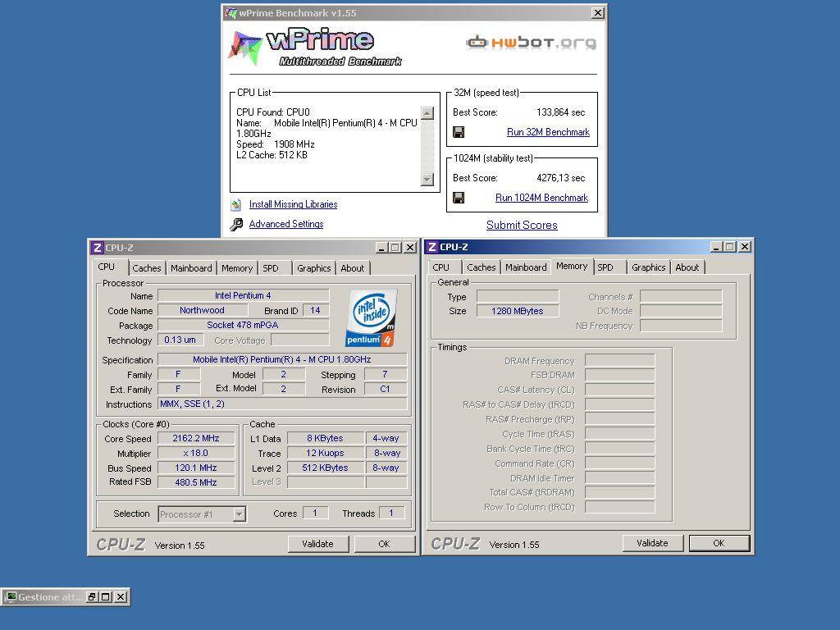Click the Bus Speed value 120.1 MHz

coord(196,468)
